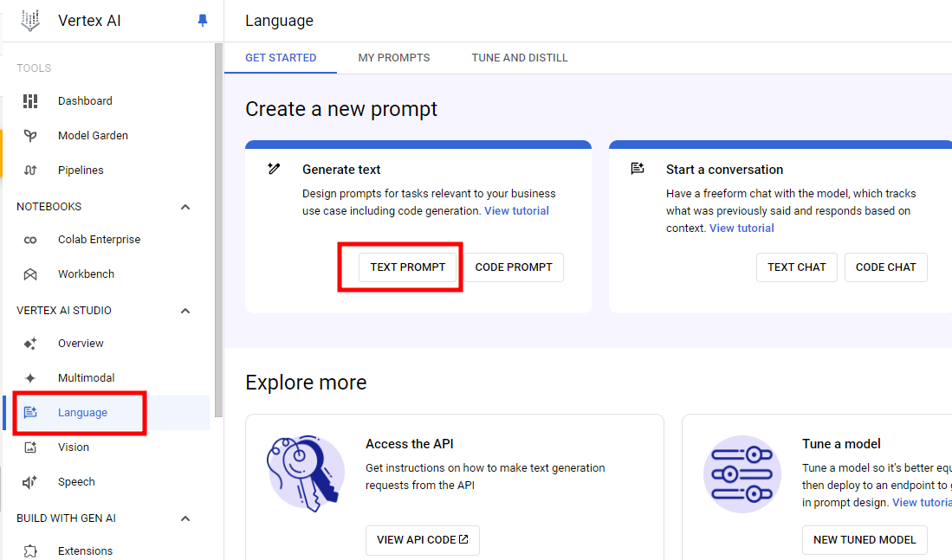
Task: Click the Start a conversation chat icon
Action: 638,169
